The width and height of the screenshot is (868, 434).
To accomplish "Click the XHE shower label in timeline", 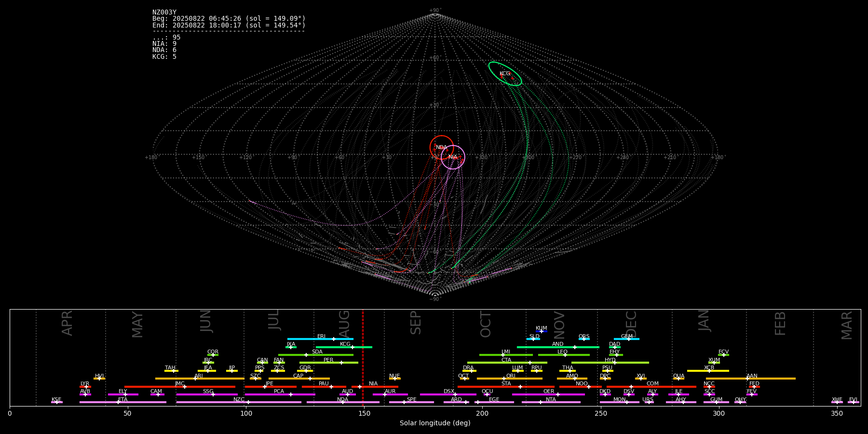I will click(x=837, y=400).
